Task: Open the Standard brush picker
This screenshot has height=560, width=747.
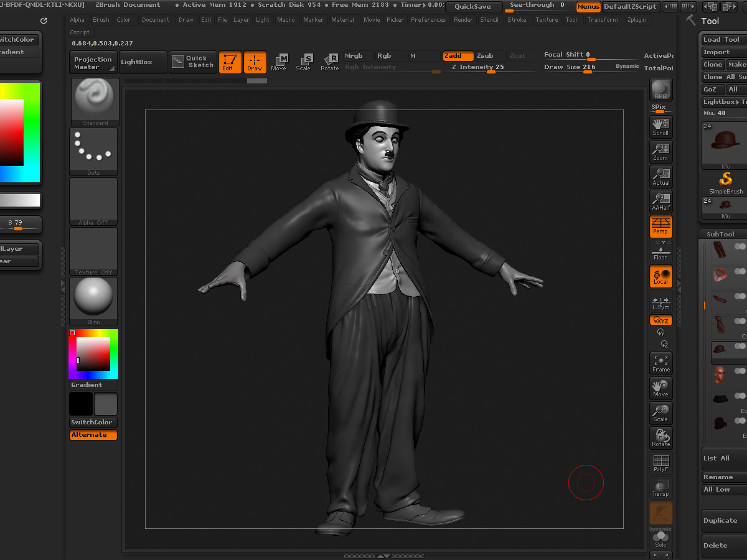Action: click(95, 102)
